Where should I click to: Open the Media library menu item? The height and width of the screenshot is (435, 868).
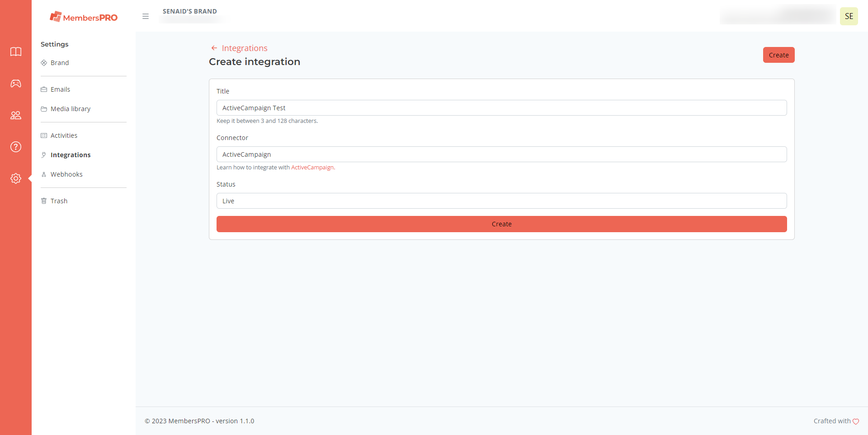71,109
